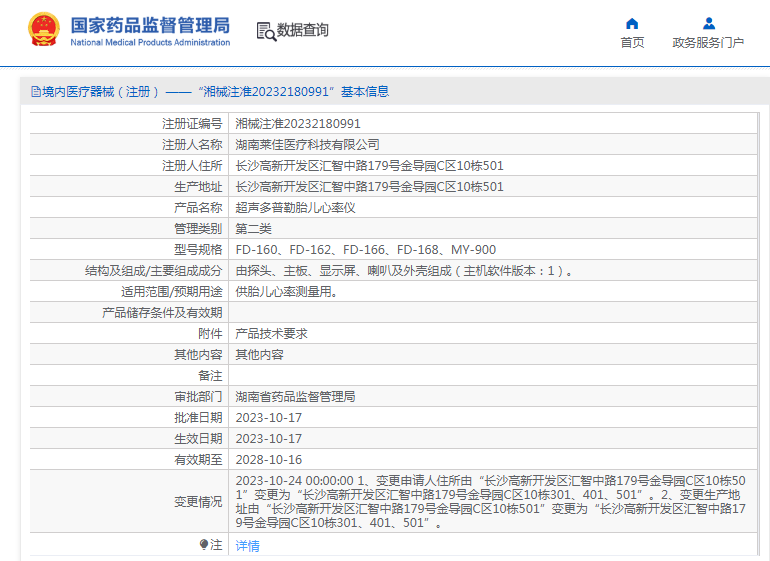Click 第二类 management category value

[253, 229]
